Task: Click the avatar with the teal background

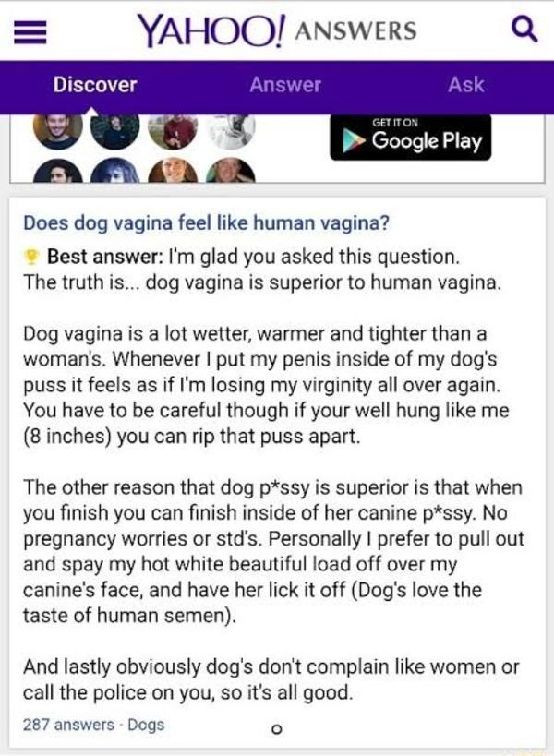Action: pyautogui.click(x=231, y=170)
